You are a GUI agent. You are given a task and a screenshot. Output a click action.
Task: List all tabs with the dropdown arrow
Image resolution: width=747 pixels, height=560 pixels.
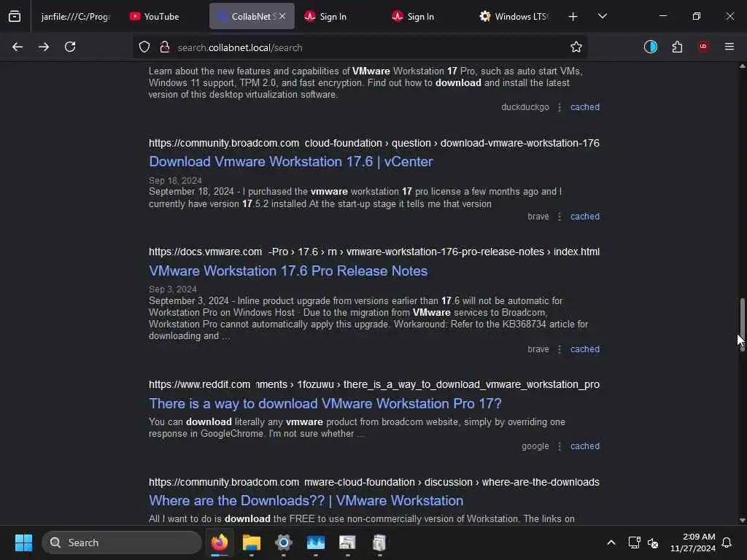click(x=602, y=17)
